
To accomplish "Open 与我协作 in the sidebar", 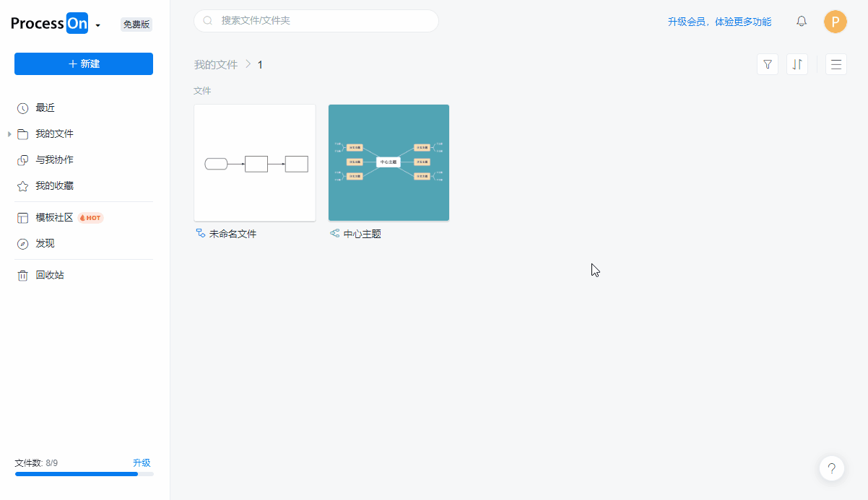I will tap(54, 160).
